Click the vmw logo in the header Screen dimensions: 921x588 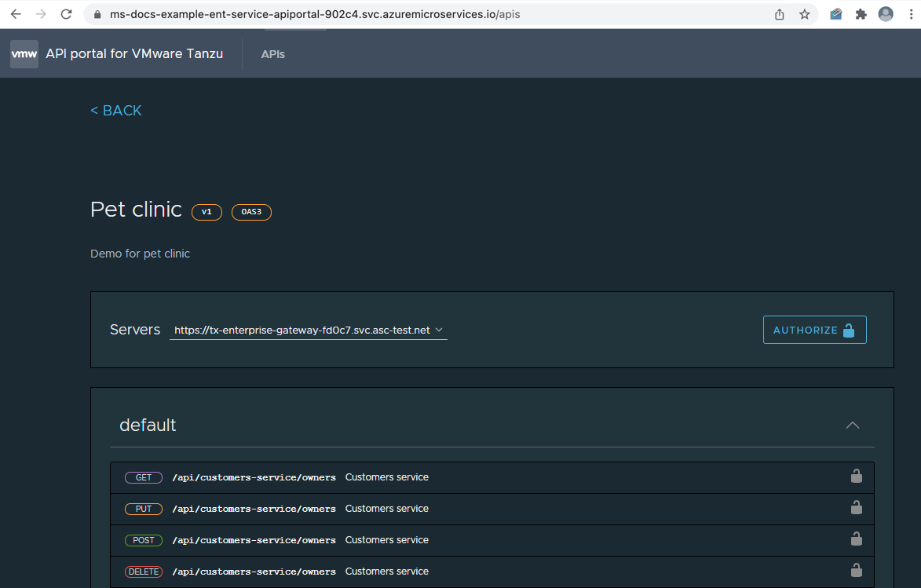24,53
